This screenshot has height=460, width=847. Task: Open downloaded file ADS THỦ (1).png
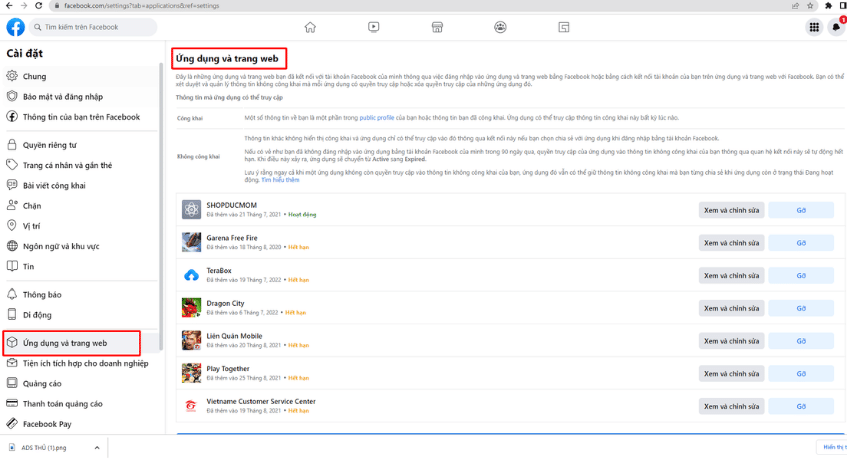point(44,448)
